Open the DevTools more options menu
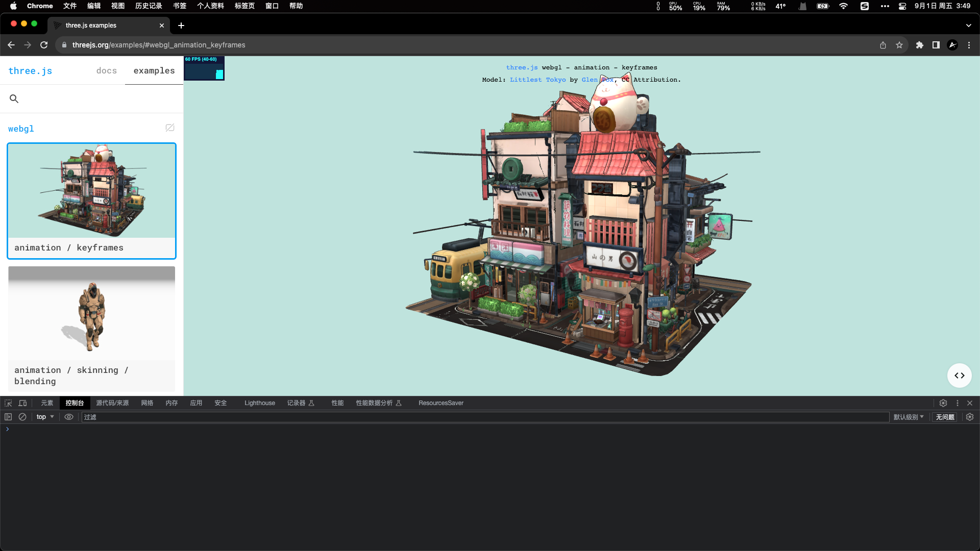This screenshot has width=980, height=551. [958, 403]
